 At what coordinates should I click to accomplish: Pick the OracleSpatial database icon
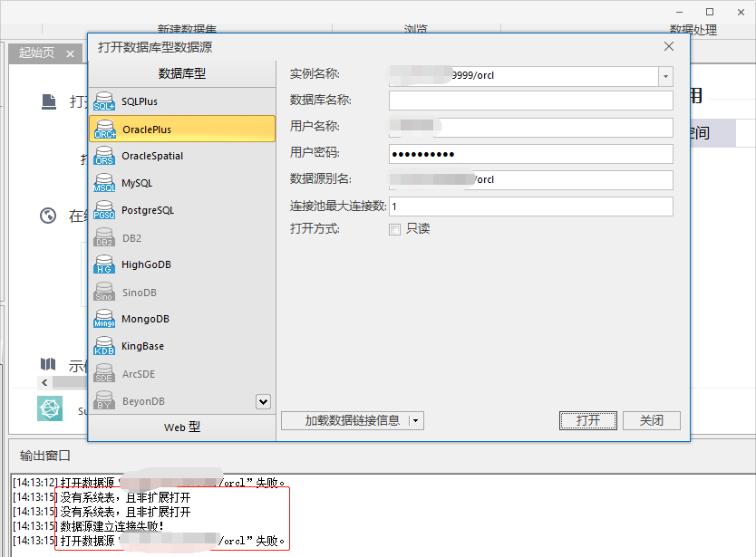[104, 156]
